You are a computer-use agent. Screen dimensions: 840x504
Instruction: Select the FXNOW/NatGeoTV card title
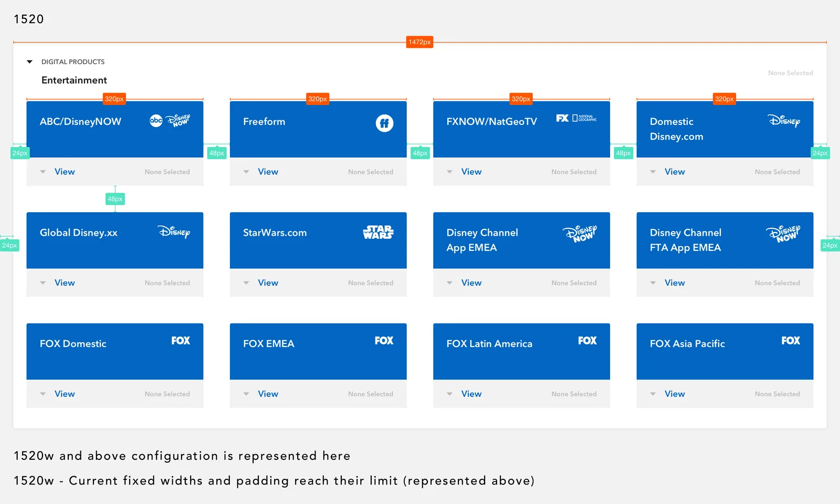tap(492, 122)
